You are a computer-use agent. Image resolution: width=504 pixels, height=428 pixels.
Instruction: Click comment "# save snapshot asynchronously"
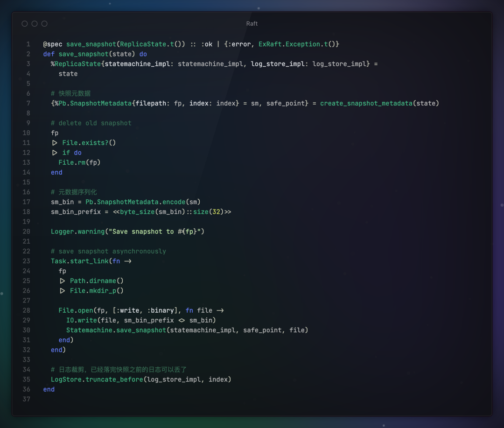click(108, 252)
